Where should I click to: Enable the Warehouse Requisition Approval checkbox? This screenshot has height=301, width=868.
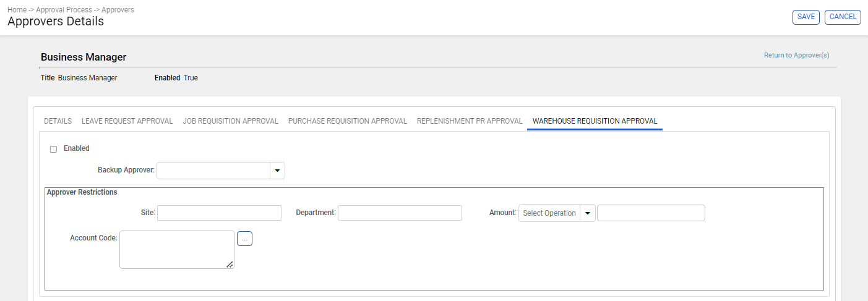click(53, 149)
